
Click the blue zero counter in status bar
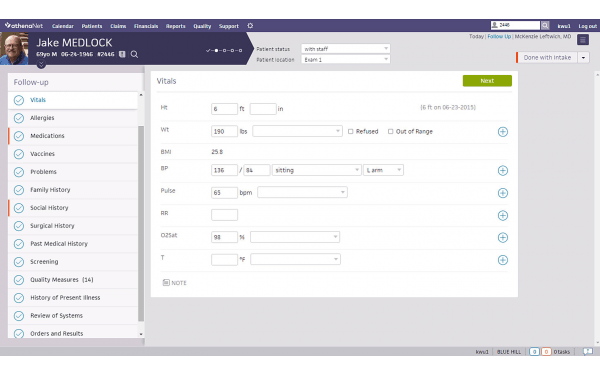tap(534, 351)
